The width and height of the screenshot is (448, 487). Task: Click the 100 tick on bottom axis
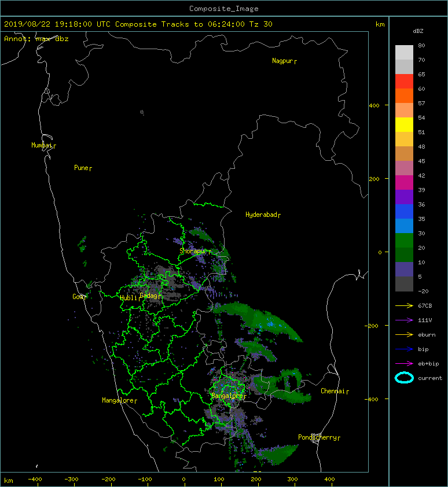[x=219, y=479]
